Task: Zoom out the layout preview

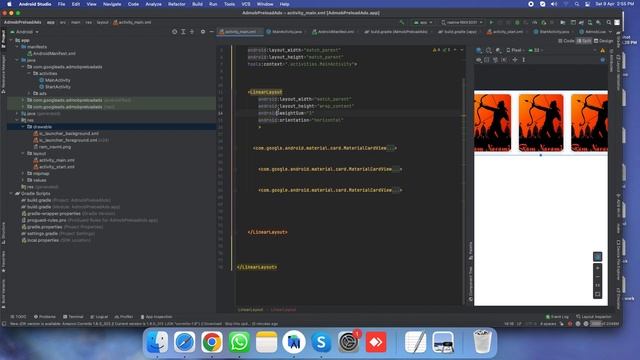Action: click(x=598, y=277)
